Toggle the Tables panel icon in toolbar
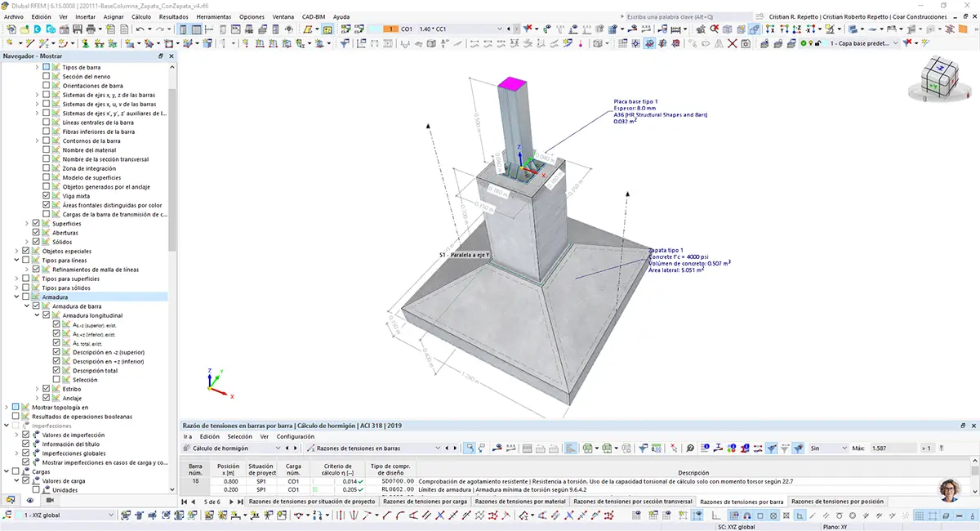 click(x=197, y=29)
